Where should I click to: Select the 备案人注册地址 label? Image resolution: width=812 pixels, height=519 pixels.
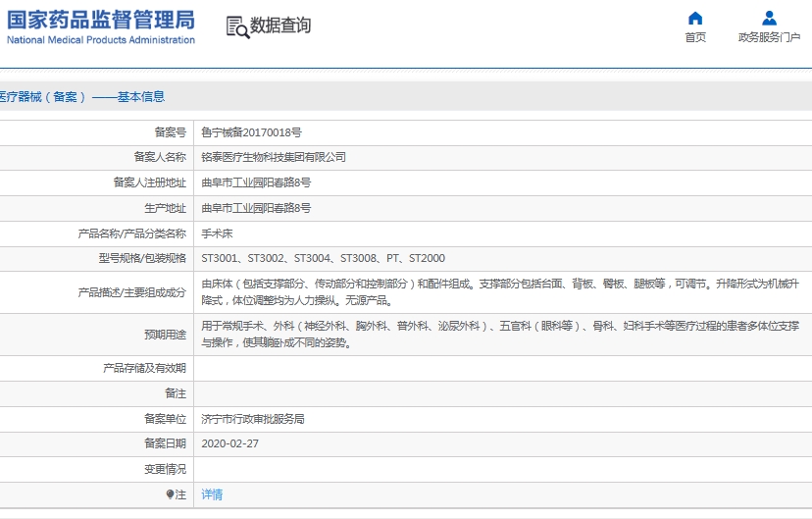click(149, 182)
